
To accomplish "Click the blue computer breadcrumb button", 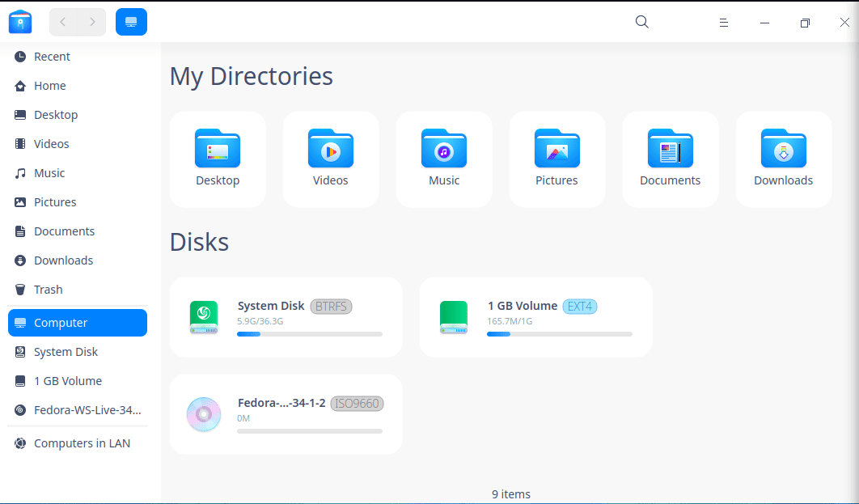I will [132, 22].
